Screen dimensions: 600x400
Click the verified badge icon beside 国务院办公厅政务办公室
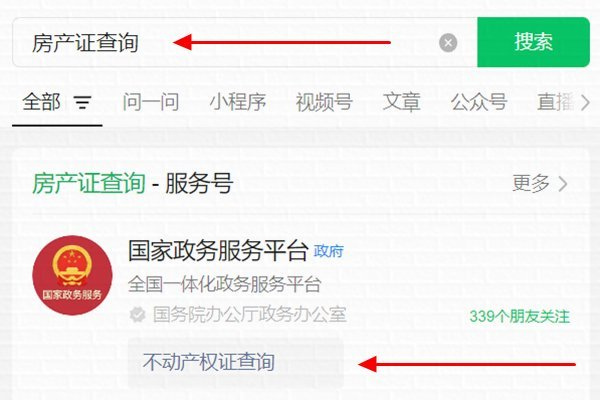137,315
